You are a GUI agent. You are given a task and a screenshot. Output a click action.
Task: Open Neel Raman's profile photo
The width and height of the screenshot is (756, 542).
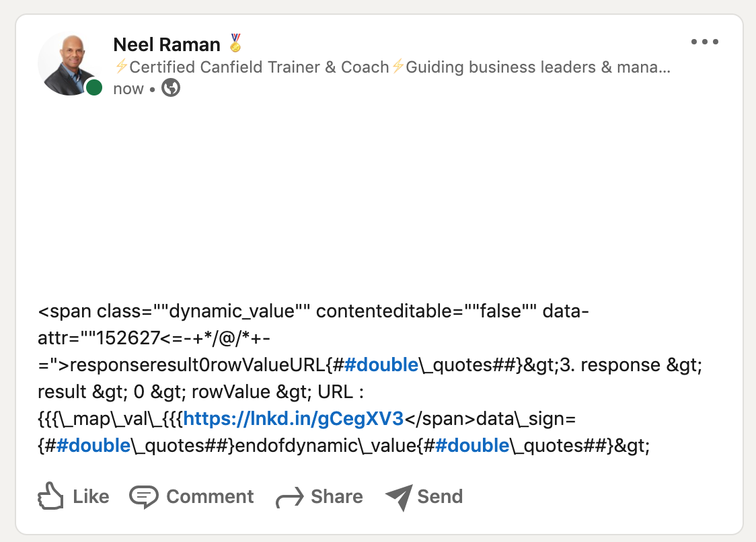click(69, 64)
